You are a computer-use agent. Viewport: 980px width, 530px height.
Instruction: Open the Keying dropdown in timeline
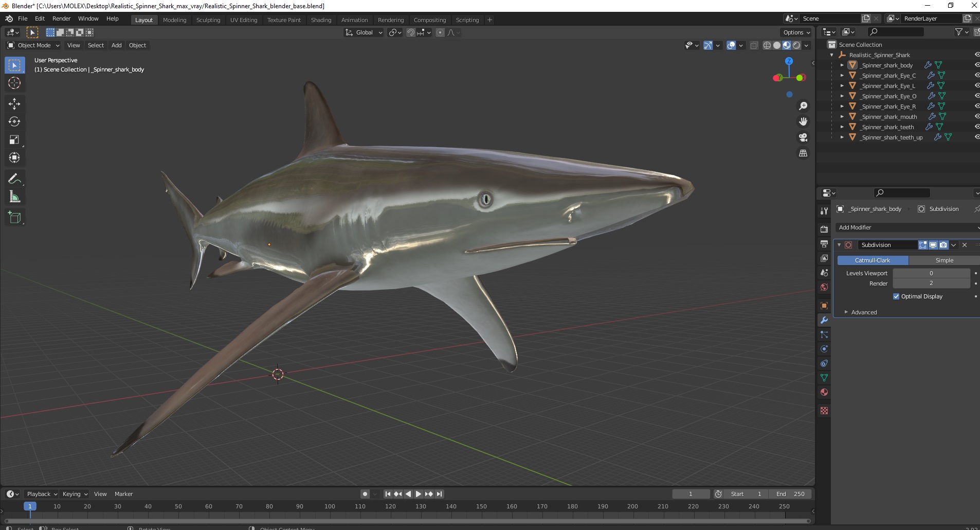[x=75, y=494]
